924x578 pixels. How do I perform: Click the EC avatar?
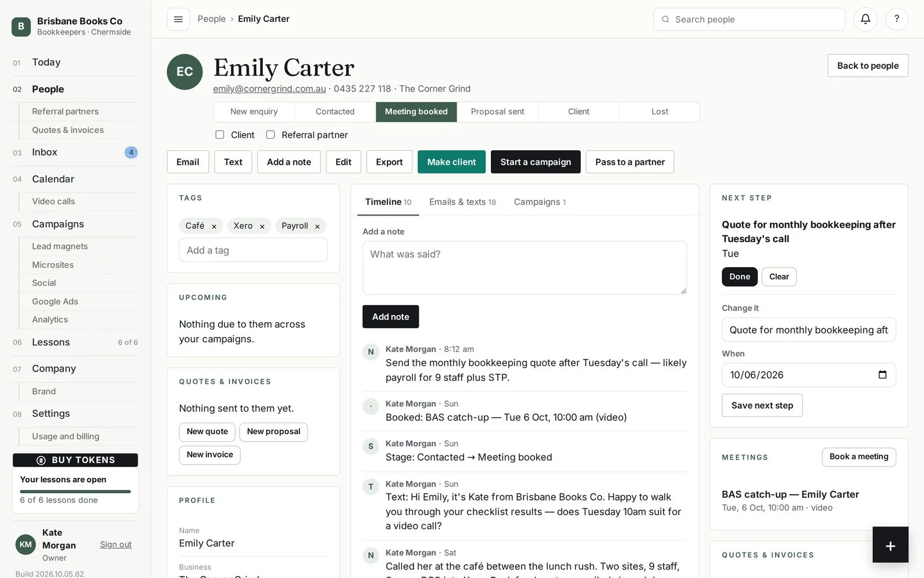[185, 72]
